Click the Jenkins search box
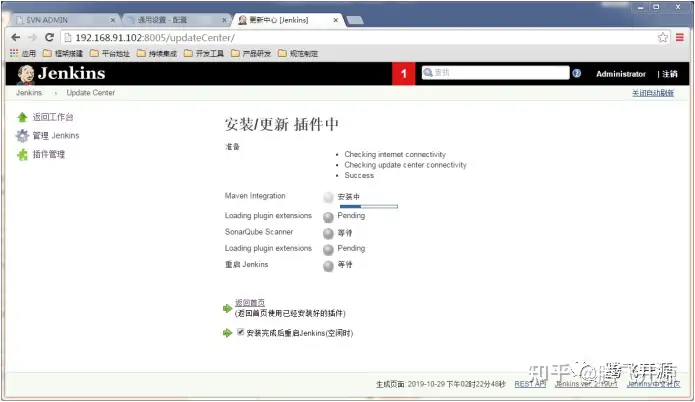This screenshot has width=695, height=402. tap(496, 73)
